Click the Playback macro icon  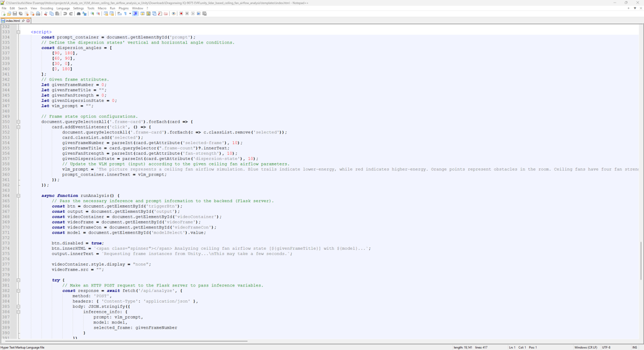(192, 14)
